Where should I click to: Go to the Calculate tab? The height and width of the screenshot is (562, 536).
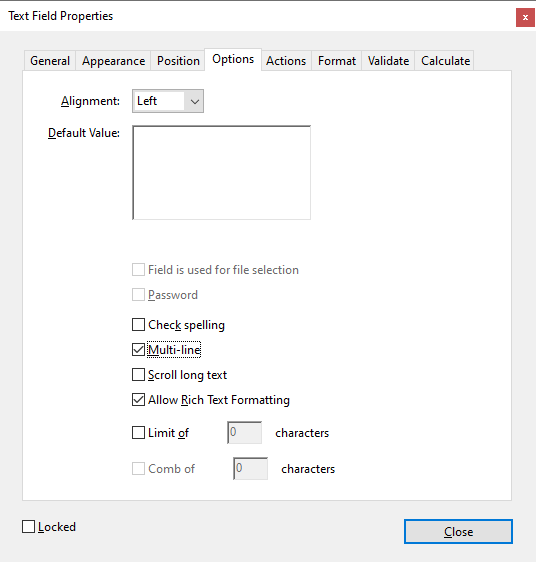click(445, 61)
